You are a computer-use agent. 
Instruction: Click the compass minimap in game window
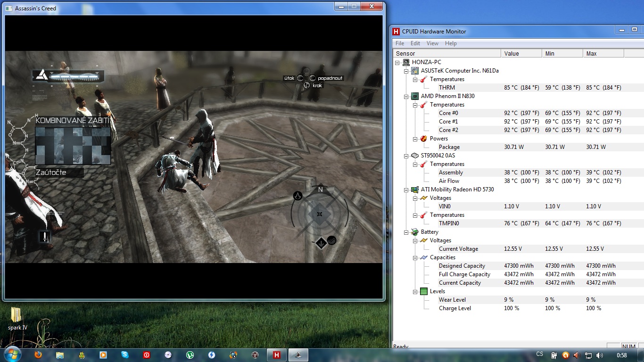[320, 214]
